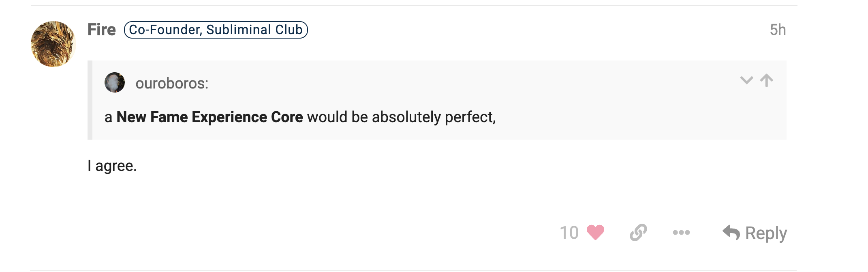Open the Co-Founder, Subliminal Club badge
Screen dimensions: 868x272
pyautogui.click(x=216, y=30)
